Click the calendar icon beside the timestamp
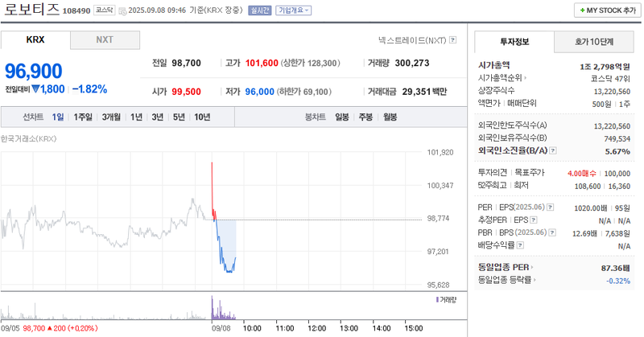This screenshot has width=644, height=337. tap(122, 11)
